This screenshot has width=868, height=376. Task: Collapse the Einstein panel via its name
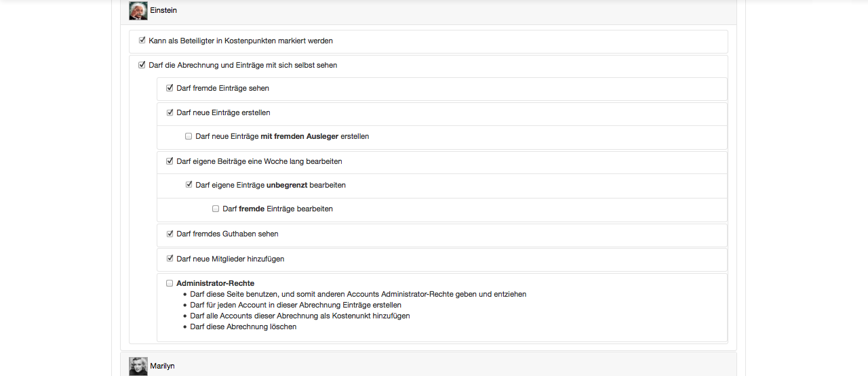click(x=163, y=11)
